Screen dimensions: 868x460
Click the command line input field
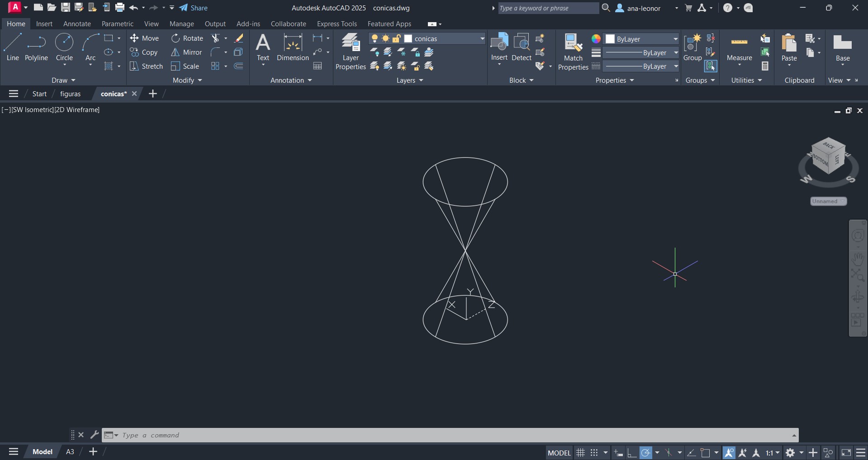point(448,435)
